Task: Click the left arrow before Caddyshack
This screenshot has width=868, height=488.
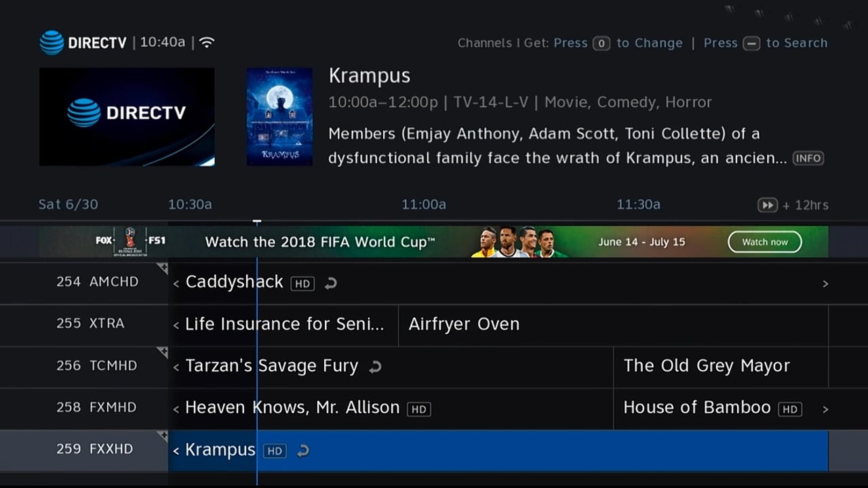Action: [x=176, y=284]
